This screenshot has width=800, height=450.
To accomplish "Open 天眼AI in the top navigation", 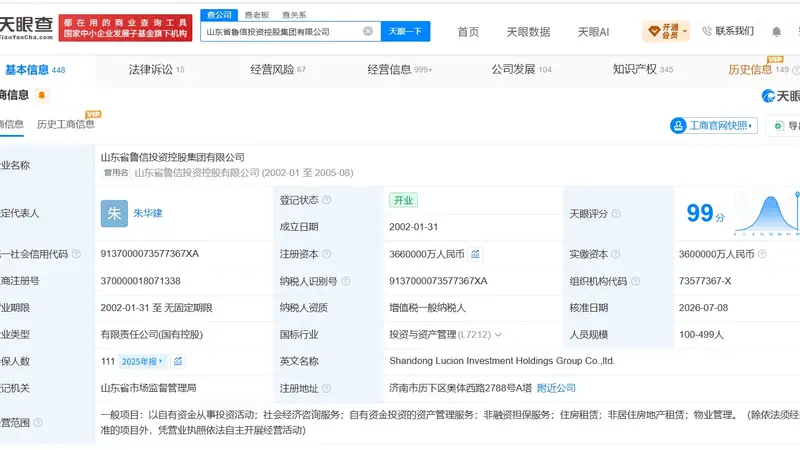I will click(593, 32).
